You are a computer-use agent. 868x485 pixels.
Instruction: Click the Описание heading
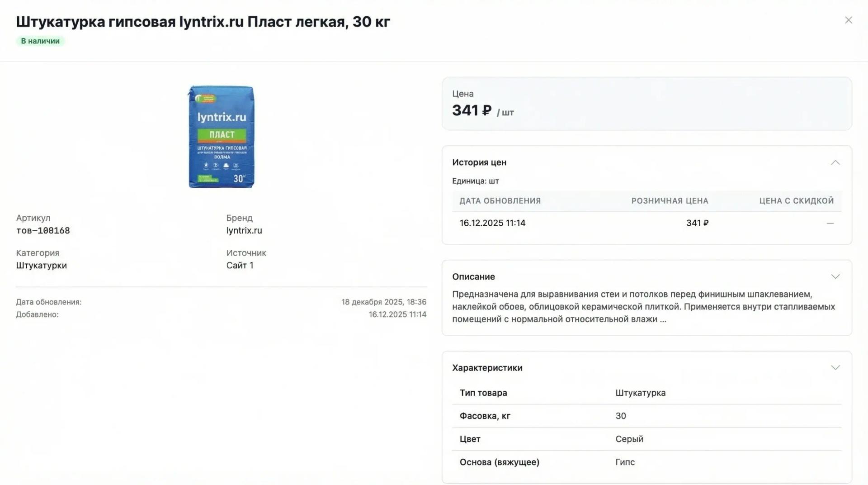pos(473,276)
